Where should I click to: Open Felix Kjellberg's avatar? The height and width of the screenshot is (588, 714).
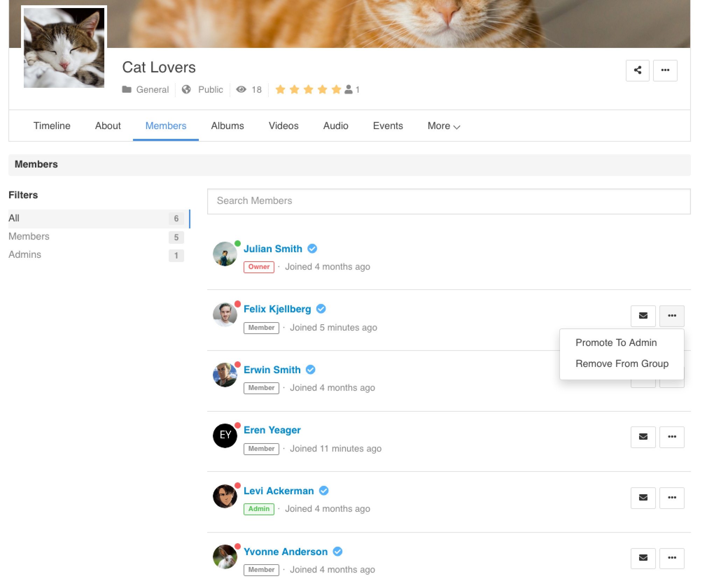coord(225,315)
